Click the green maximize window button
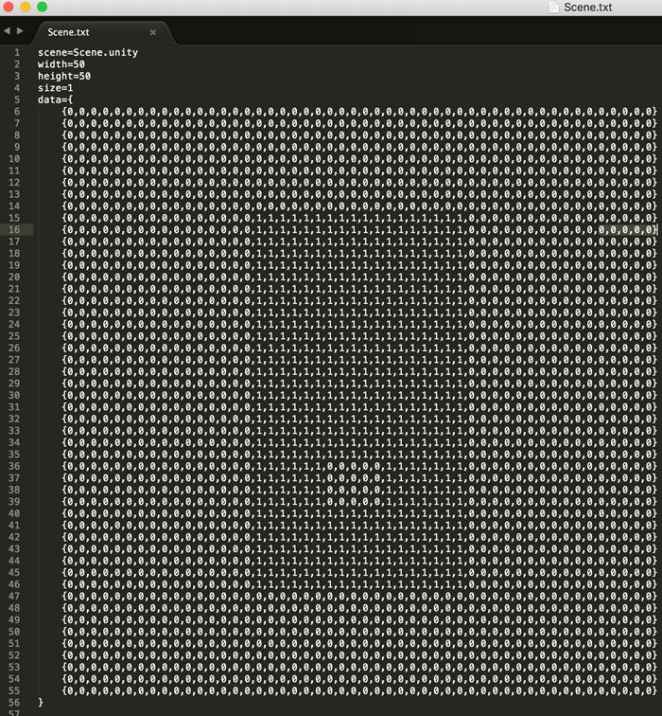662x716 pixels. (x=42, y=7)
